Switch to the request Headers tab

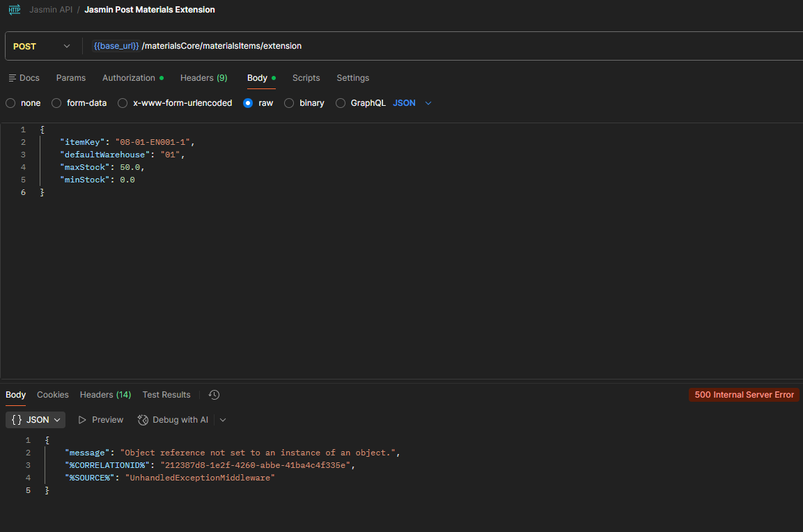203,78
